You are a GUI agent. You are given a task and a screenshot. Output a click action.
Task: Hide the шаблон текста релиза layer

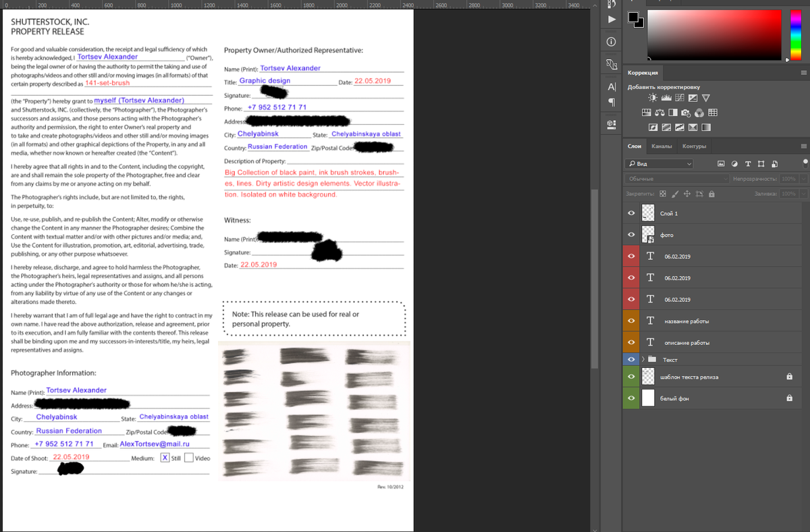click(631, 376)
